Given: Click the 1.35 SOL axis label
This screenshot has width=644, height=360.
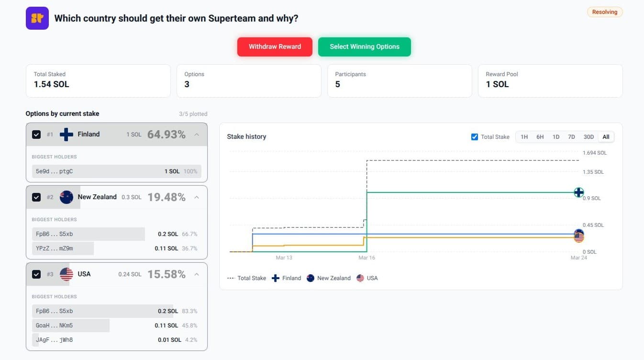Looking at the screenshot, I should pyautogui.click(x=593, y=172).
